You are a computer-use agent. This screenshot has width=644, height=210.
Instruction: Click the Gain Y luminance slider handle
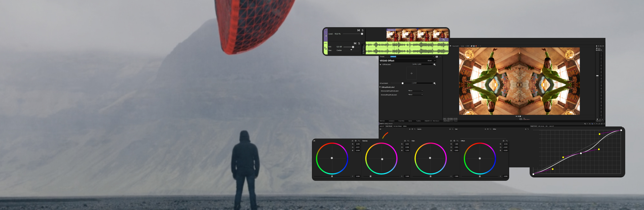[x=430, y=176]
